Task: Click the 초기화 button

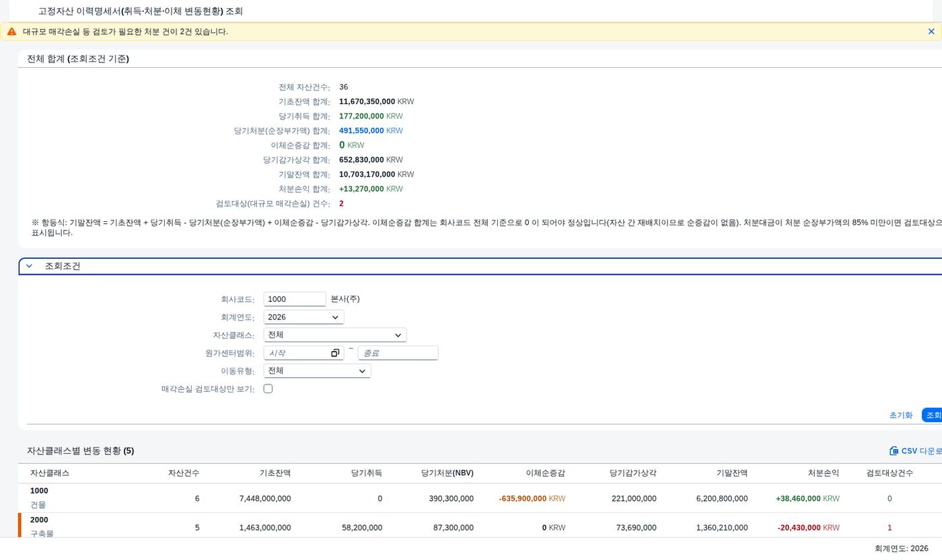Action: pos(900,415)
